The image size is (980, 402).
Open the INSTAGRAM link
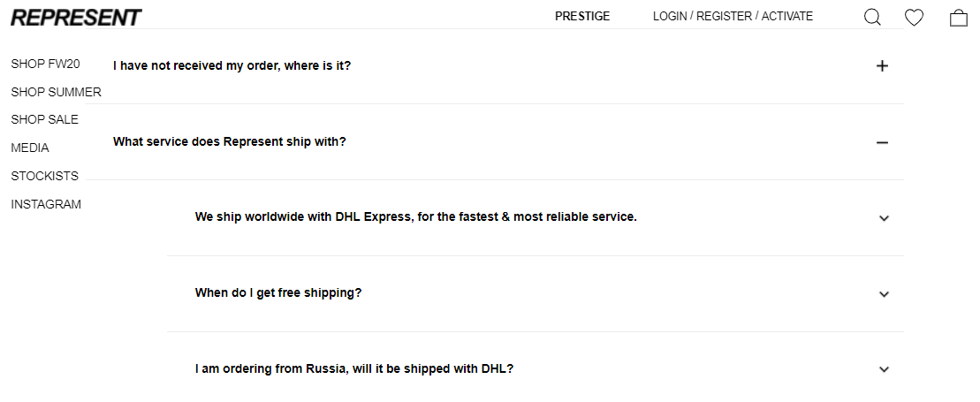(x=46, y=204)
